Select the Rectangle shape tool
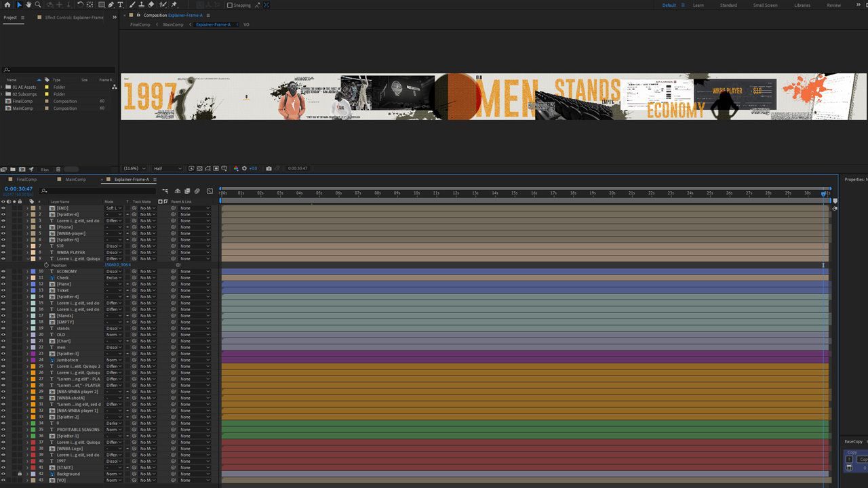The image size is (868, 488). pyautogui.click(x=101, y=5)
